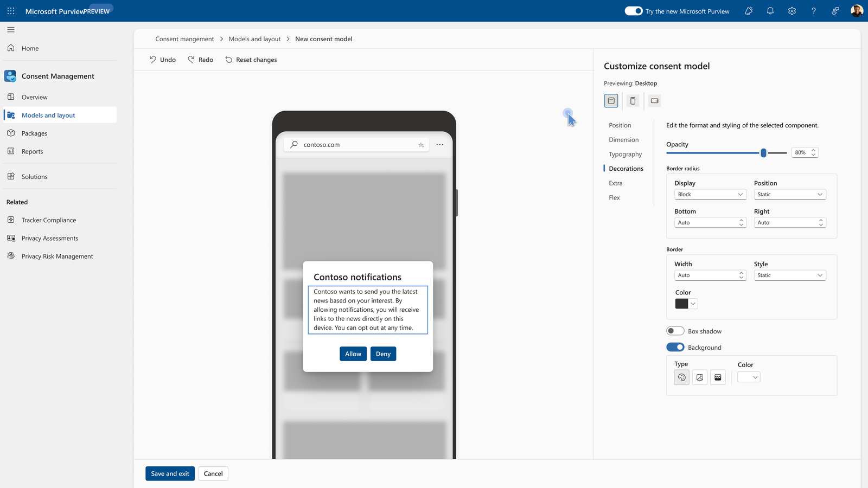Open the user profile avatar
Screen dimensions: 868x488
tap(857, 11)
